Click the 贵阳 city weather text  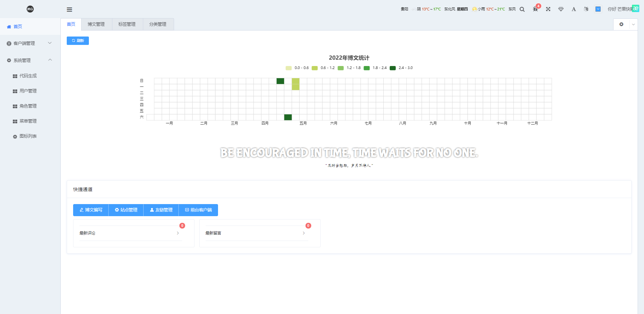[405, 9]
